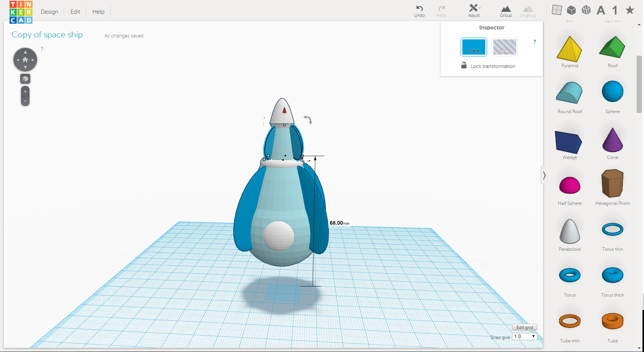Open the letters category (A icon)
644x352 pixels.
click(x=601, y=10)
